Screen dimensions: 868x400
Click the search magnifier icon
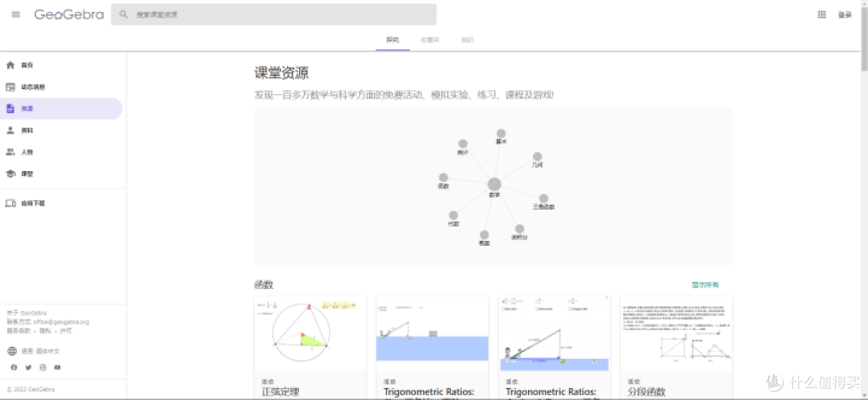pos(124,14)
